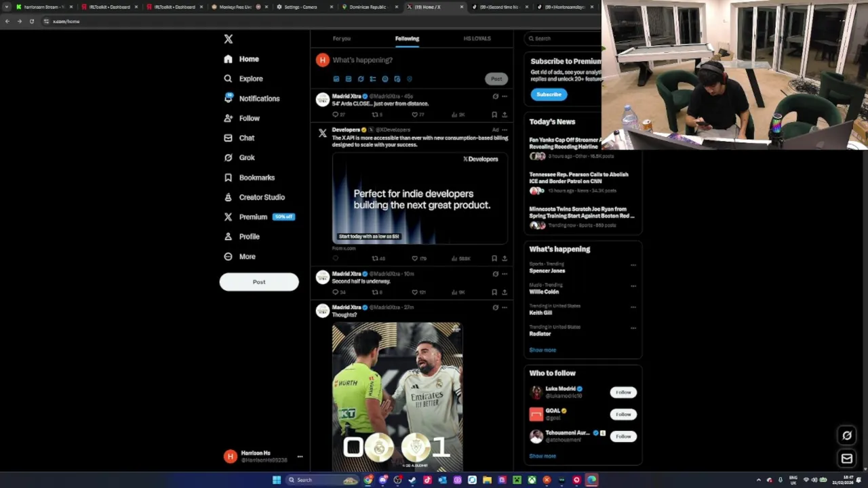
Task: Share the '54' Arda CLOSE' tweet
Action: pyautogui.click(x=505, y=115)
